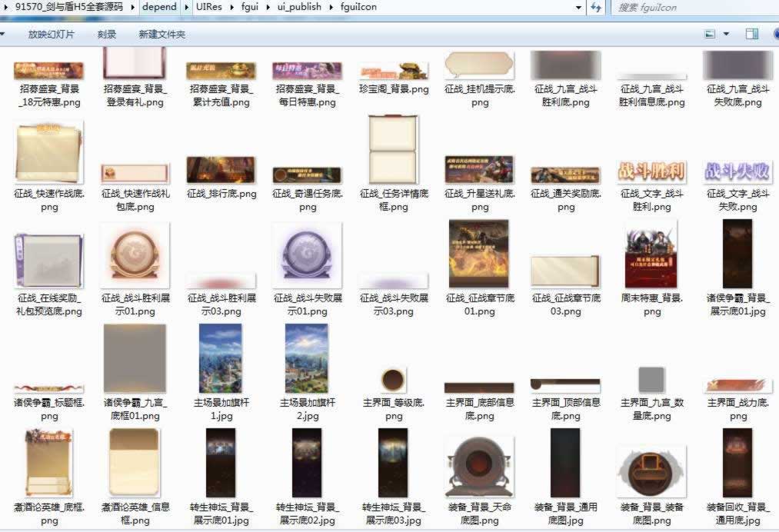Click the 刻录 burn button
779x532 pixels.
tap(107, 35)
